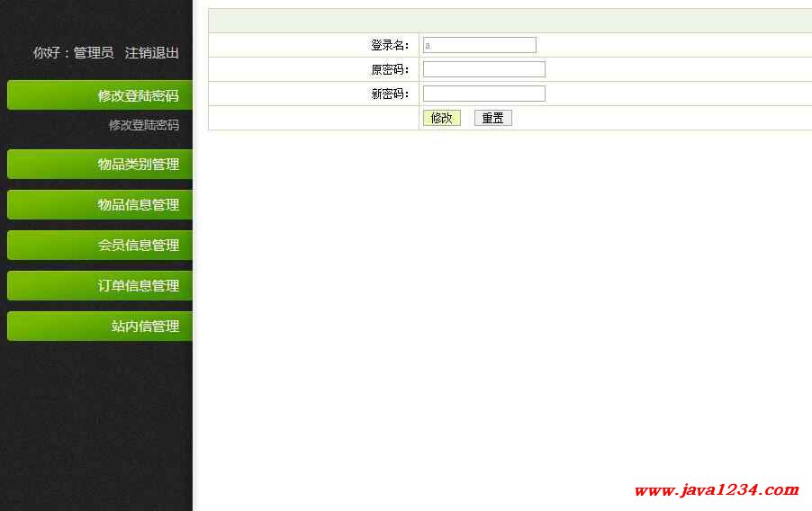The width and height of the screenshot is (812, 511).
Task: Click the www.java1234.com watermark
Action: coord(716,490)
